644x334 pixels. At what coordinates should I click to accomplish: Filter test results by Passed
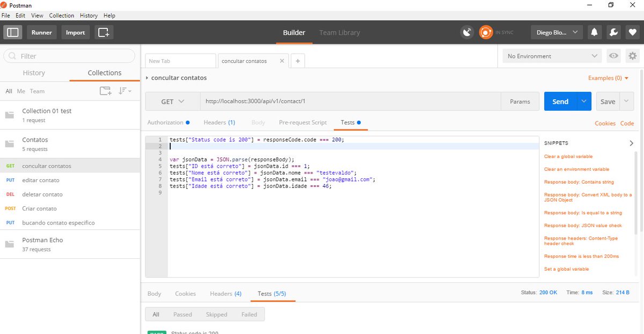coord(182,315)
